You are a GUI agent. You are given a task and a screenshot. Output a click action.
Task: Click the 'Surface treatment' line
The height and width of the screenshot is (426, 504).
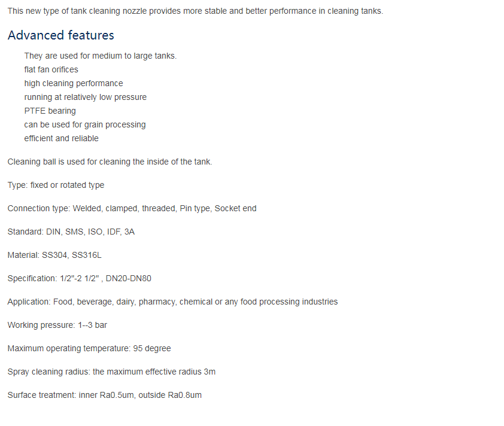(105, 395)
